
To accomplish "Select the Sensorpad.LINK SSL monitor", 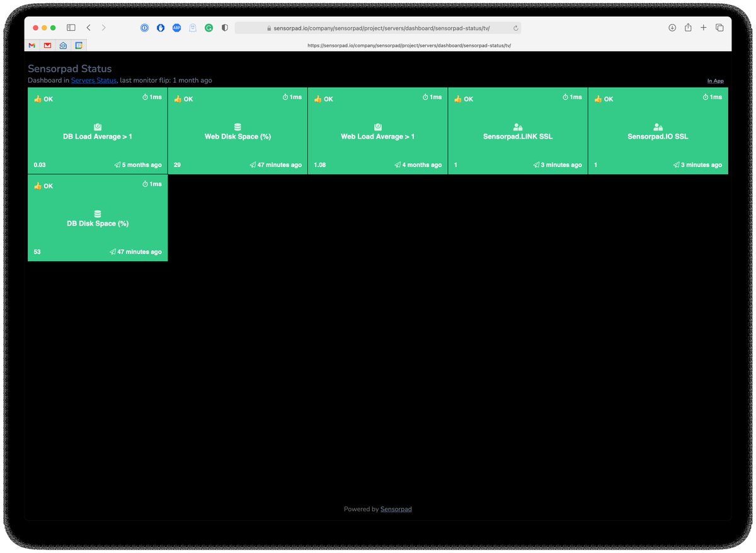I will pyautogui.click(x=518, y=131).
